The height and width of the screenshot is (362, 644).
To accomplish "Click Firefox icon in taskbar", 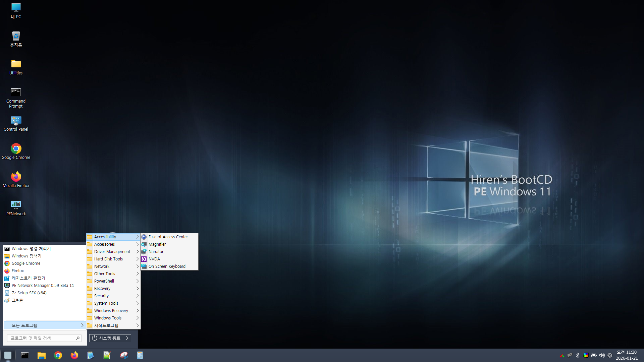I will tap(74, 355).
